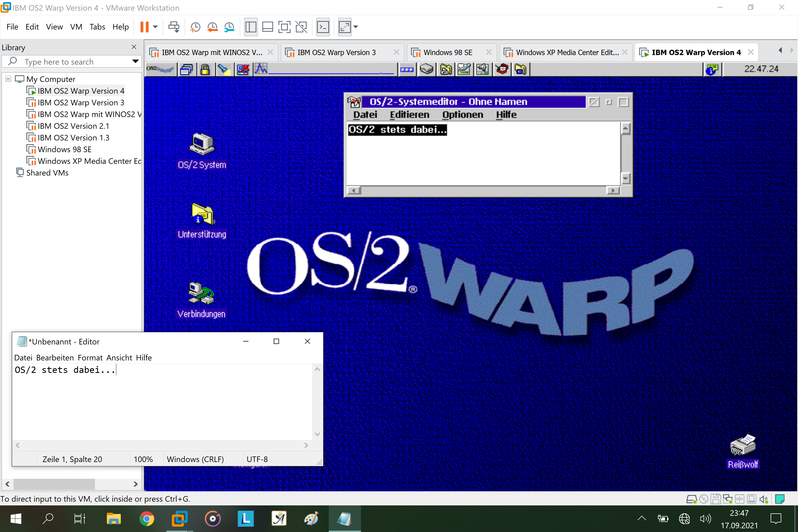Toggle the console view button
Screen dimensions: 798x532
click(323, 27)
